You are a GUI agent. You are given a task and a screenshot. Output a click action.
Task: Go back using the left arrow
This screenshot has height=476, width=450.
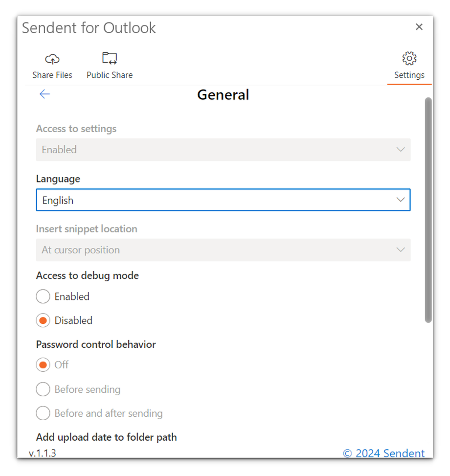pos(45,94)
